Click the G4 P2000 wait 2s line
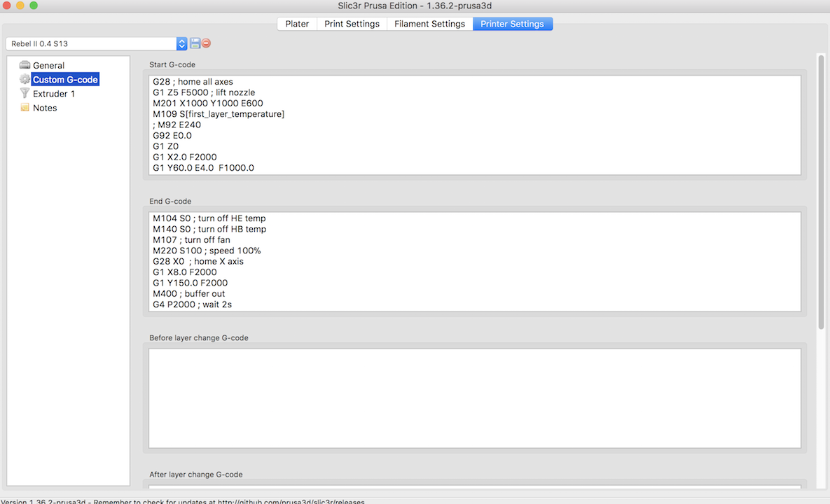Viewport: 830px width, 504px height. click(x=197, y=304)
